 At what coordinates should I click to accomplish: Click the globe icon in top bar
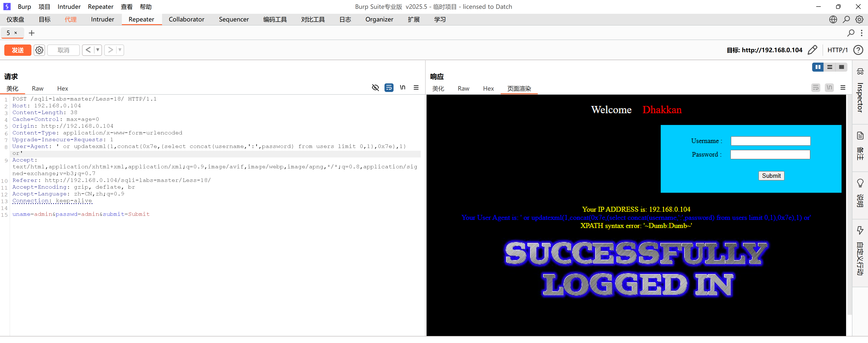click(833, 19)
